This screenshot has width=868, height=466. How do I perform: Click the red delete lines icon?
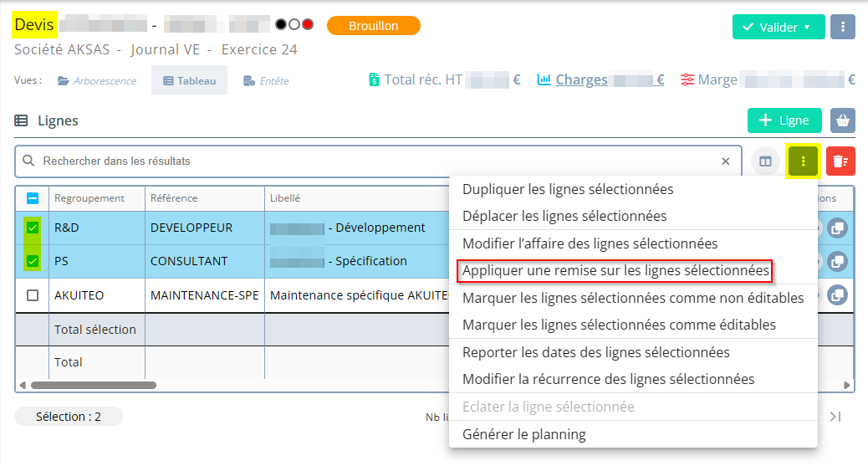pos(840,161)
